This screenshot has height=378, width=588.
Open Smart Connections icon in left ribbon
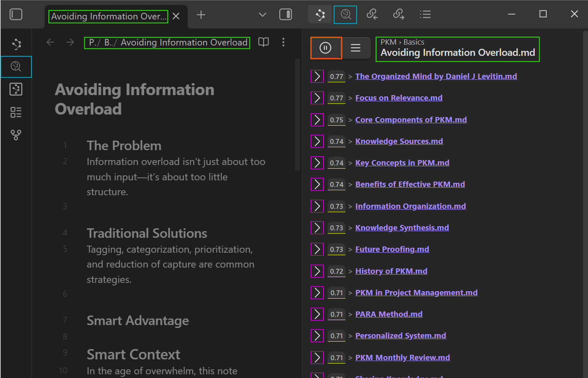(16, 67)
